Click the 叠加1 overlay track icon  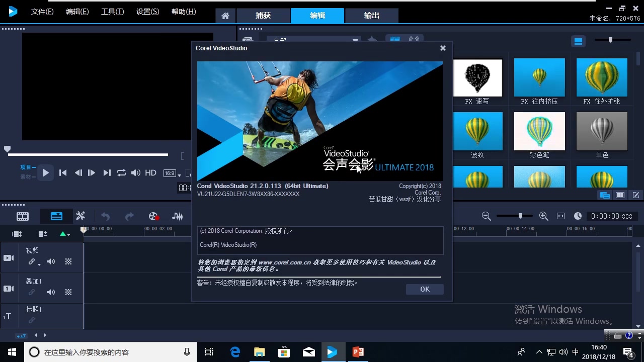pyautogui.click(x=9, y=289)
